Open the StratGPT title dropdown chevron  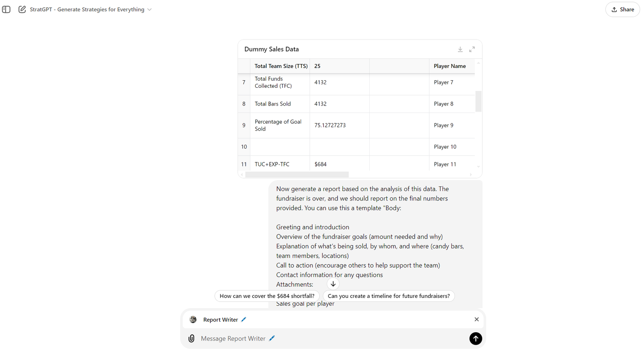point(149,10)
